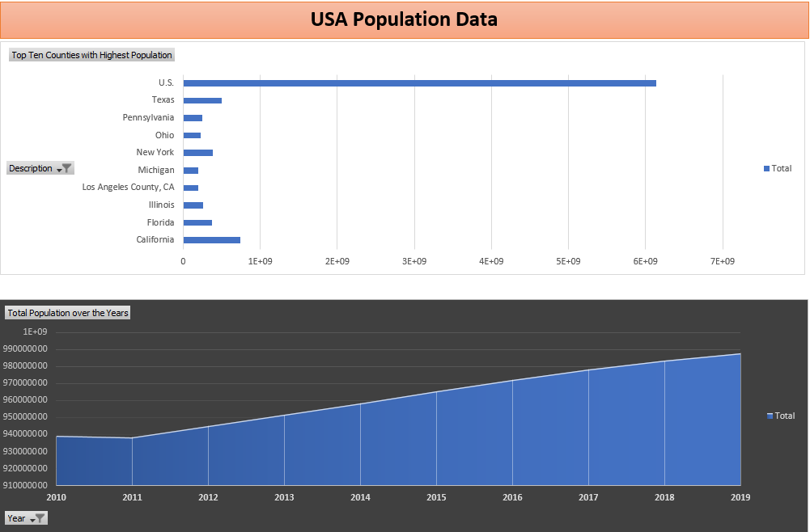This screenshot has height=532, width=810.
Task: Open the Year field dropdown arrow
Action: tap(32, 519)
